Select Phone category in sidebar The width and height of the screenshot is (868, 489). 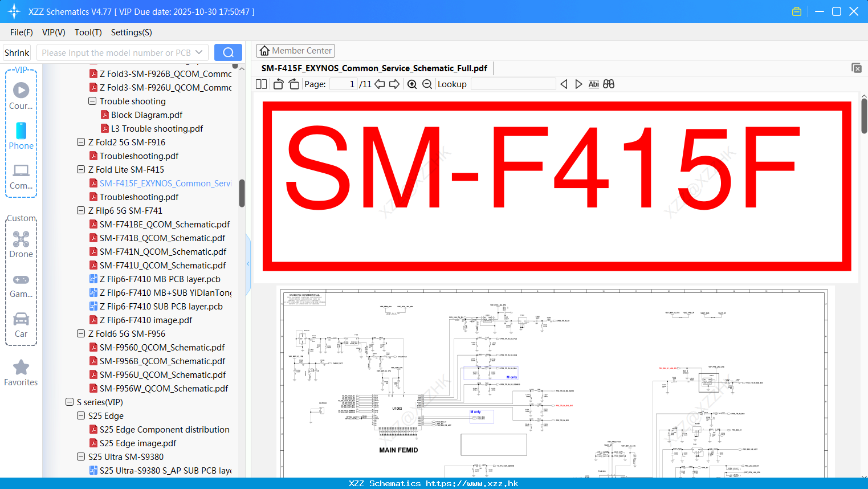(21, 136)
